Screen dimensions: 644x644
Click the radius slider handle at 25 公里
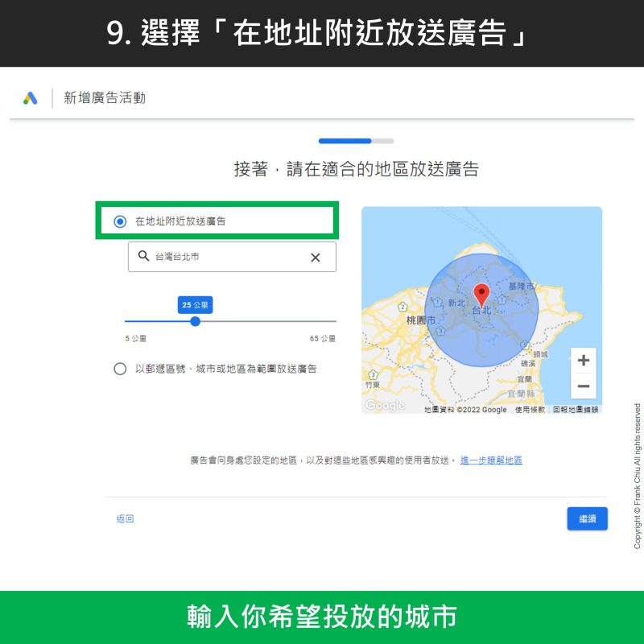[x=195, y=321]
